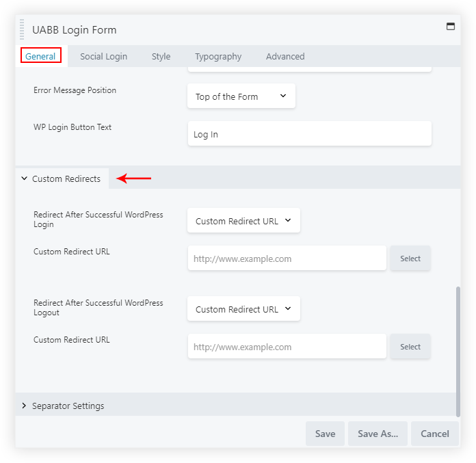Open the login redirect type dropdown

pos(243,221)
